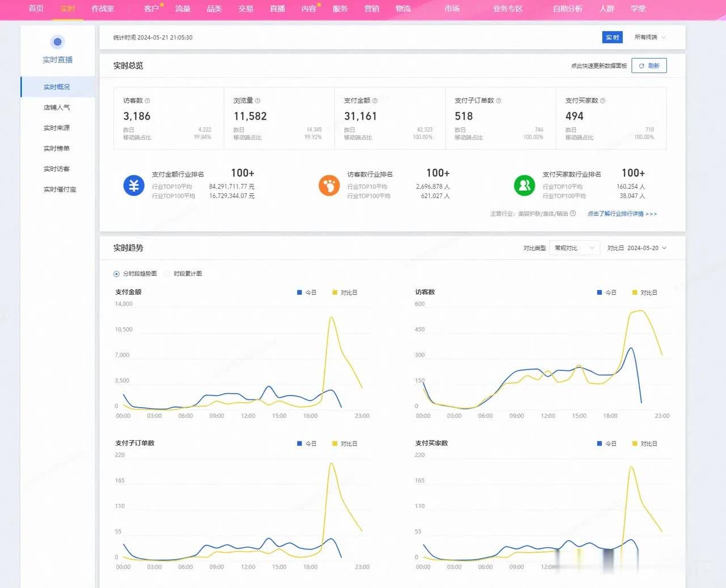Open the 人群 top menu item
The height and width of the screenshot is (588, 726).
[x=607, y=9]
